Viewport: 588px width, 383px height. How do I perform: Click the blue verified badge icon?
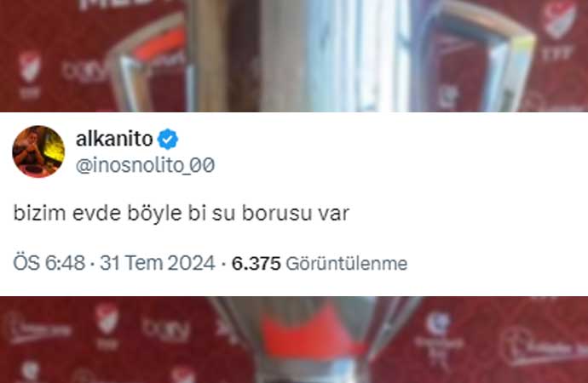pyautogui.click(x=168, y=140)
